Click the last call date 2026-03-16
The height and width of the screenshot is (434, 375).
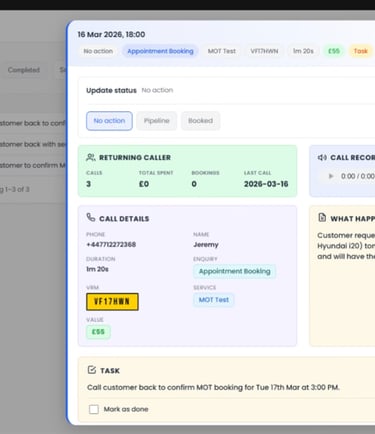coord(266,184)
